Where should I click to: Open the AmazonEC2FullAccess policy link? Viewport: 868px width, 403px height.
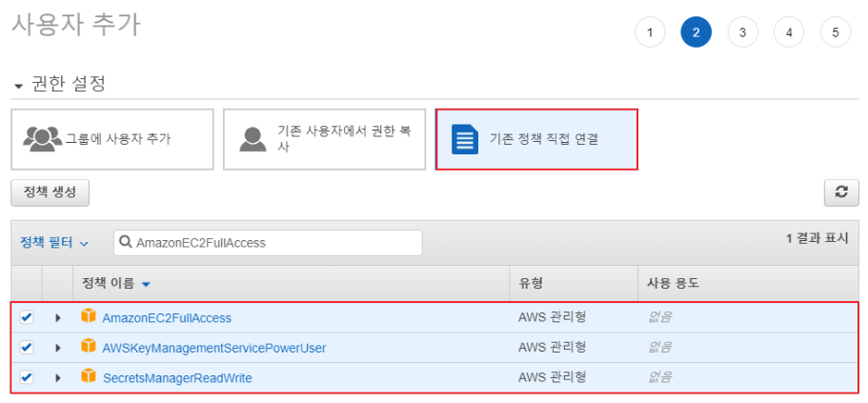[x=167, y=318]
